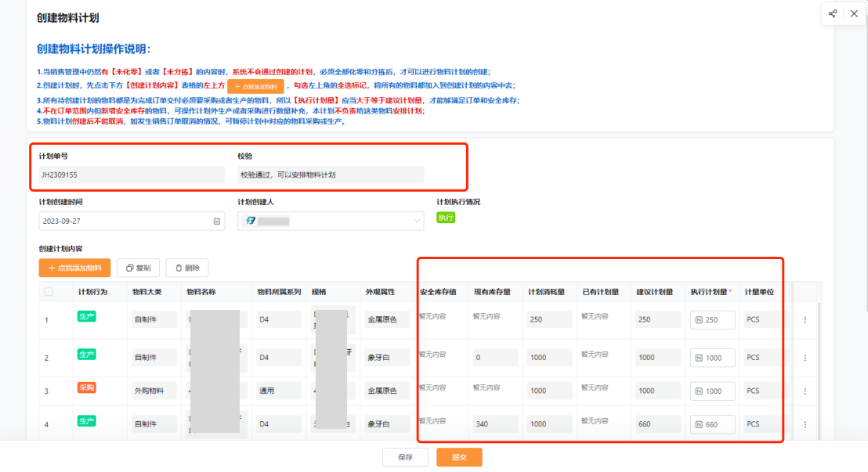Open calendar icon in plan creation date
Screen dimensions: 868x472
217,222
